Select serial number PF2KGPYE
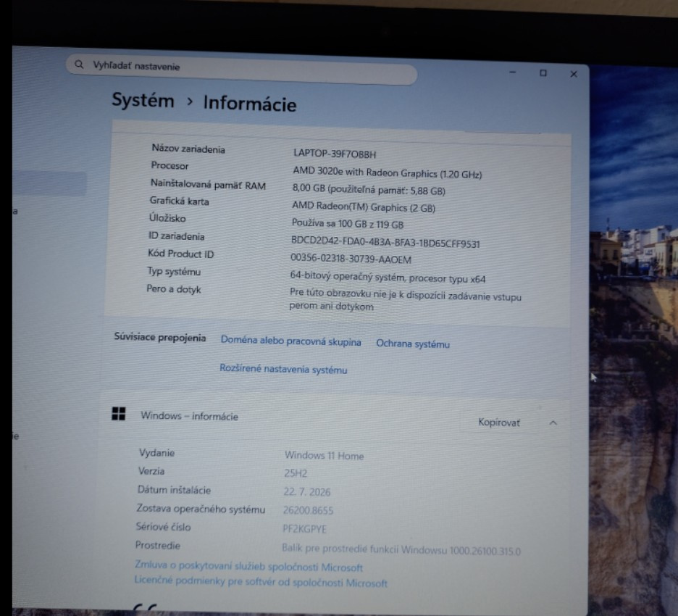Screen dimensions: 678x616 (304, 528)
